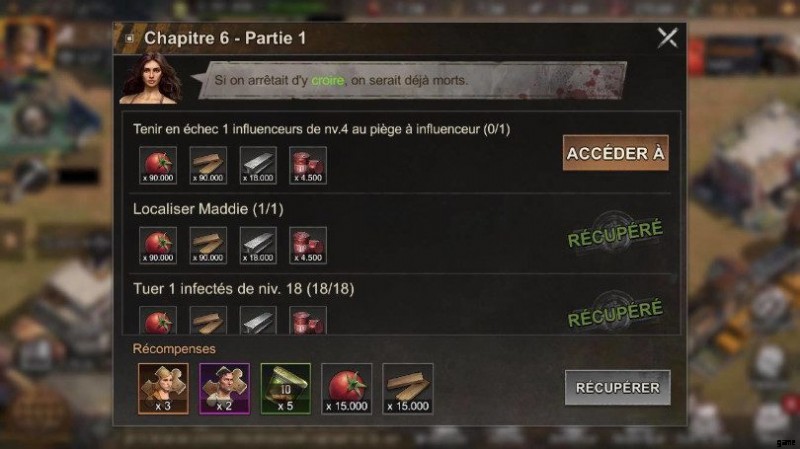This screenshot has height=449, width=800.
Task: Click tomato reward icon under Localiser Maddie
Action: point(158,245)
